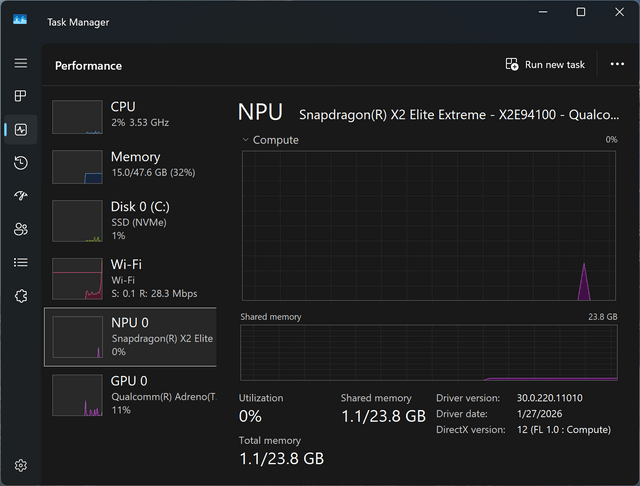Open the App history page icon

pos(21,163)
